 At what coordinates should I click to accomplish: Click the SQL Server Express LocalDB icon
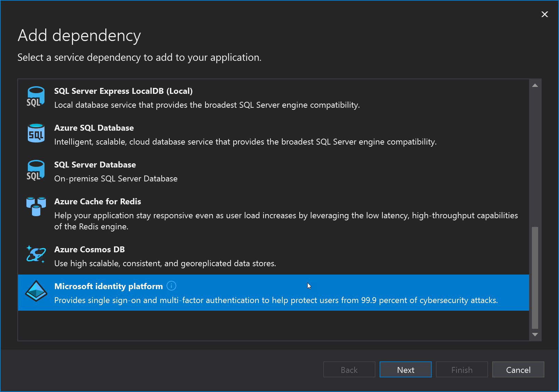tap(36, 97)
